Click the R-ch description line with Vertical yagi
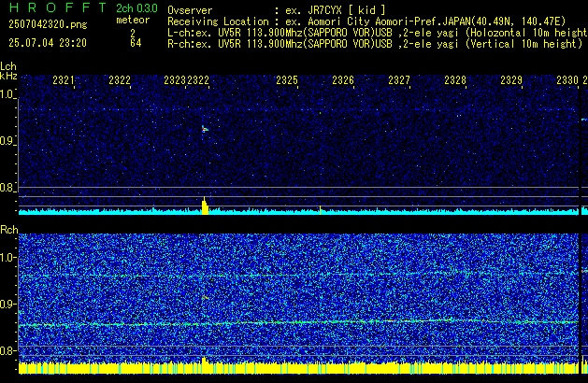This screenshot has width=588, height=383. [x=375, y=44]
